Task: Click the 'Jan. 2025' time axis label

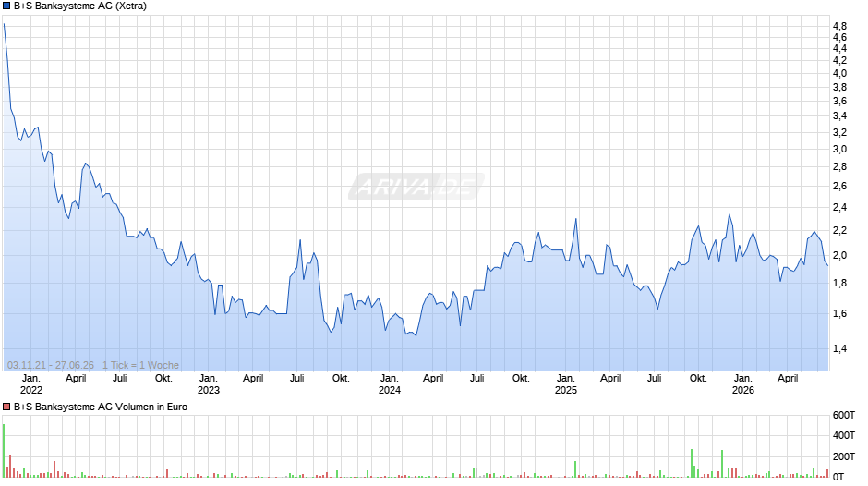Action: click(x=566, y=384)
